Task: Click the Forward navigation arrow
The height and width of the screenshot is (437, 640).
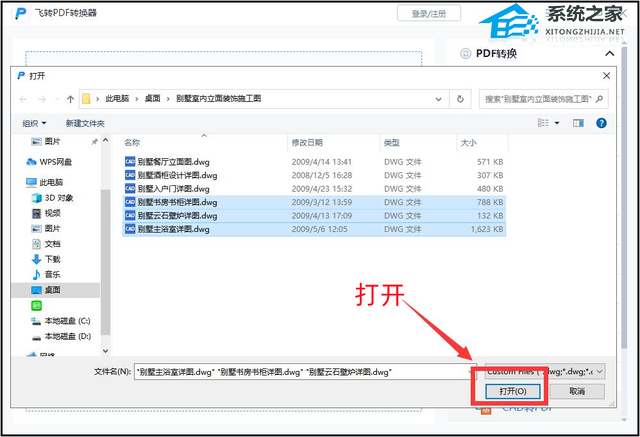Action: 42,99
